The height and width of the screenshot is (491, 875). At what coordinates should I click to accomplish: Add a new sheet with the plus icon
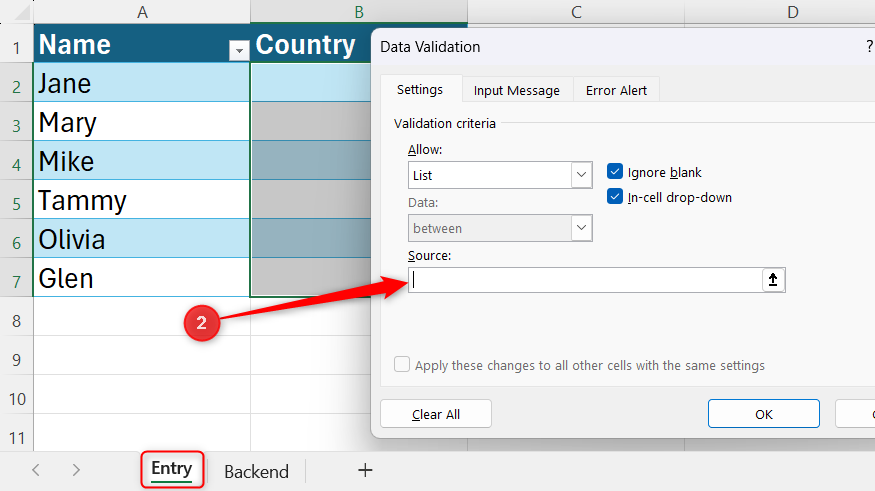tap(365, 470)
